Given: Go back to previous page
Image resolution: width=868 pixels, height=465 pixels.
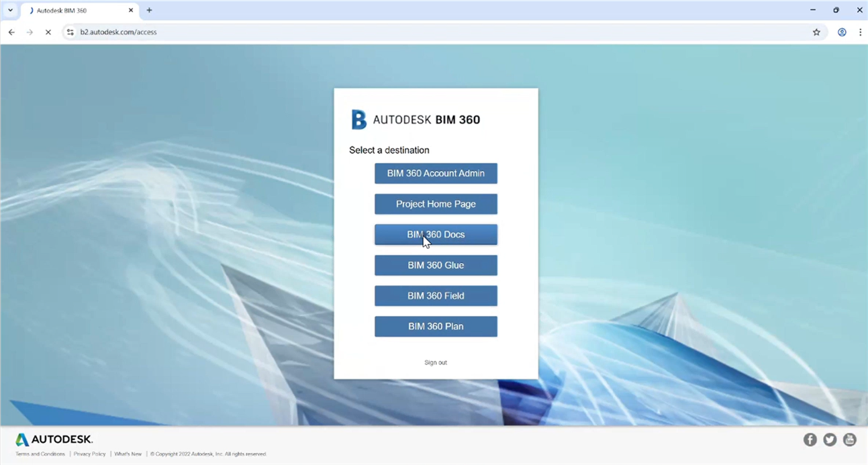Looking at the screenshot, I should coord(11,32).
